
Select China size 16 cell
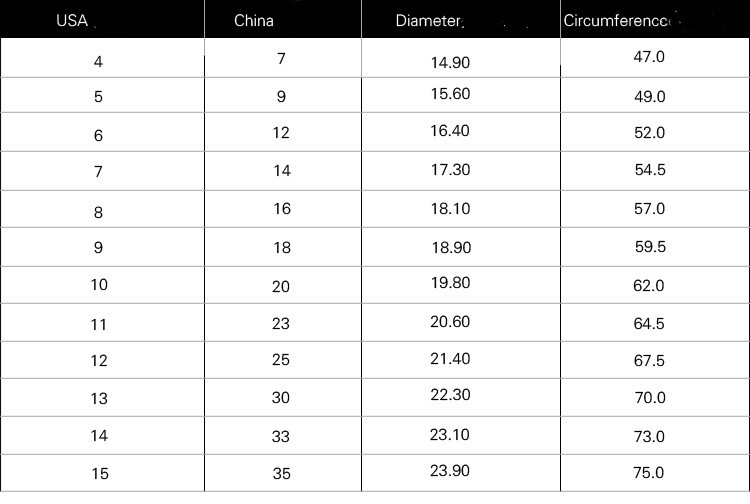pos(281,209)
